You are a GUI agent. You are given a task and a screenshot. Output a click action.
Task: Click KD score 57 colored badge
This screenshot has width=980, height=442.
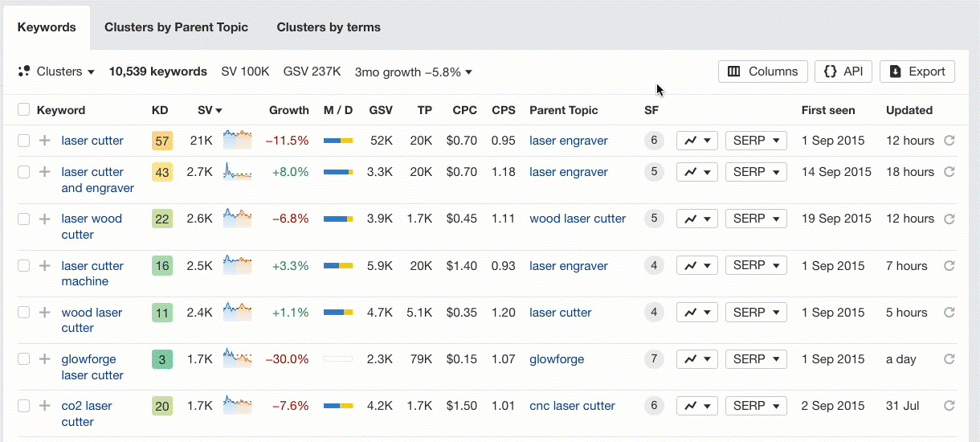162,141
